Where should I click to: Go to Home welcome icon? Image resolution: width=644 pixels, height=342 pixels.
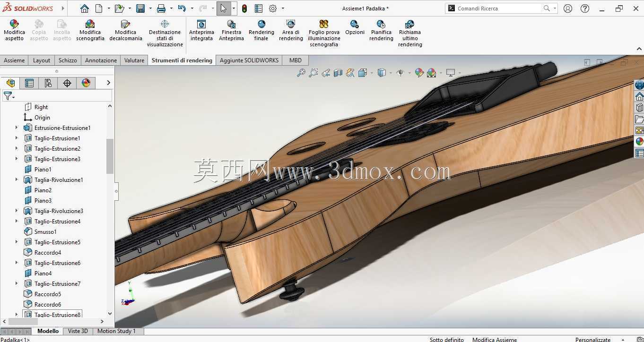point(84,9)
